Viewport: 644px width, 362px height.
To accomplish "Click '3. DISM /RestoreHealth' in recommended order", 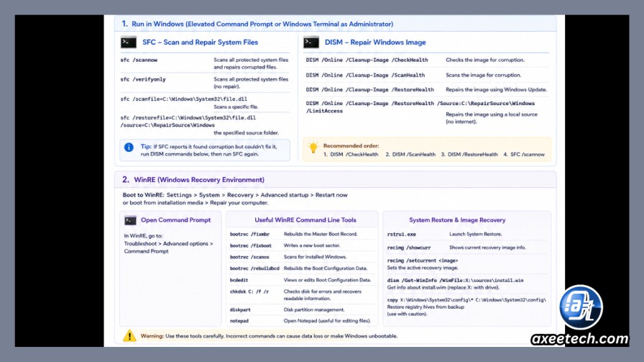I will pyautogui.click(x=469, y=155).
